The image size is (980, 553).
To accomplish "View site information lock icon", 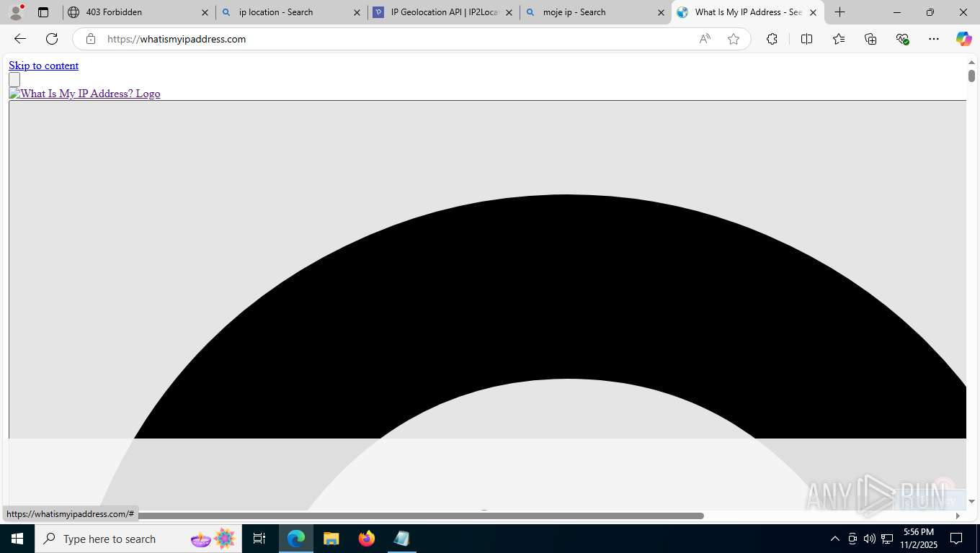I will 91,39.
